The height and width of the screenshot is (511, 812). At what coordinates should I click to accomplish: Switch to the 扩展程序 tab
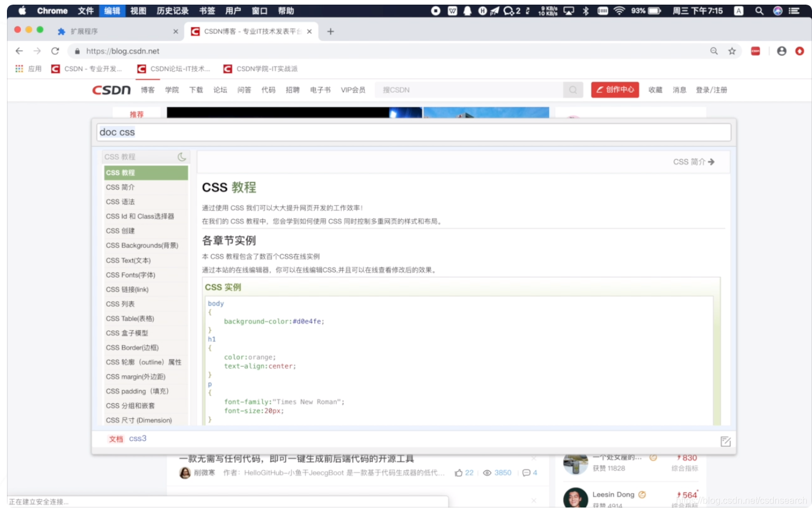coord(118,31)
